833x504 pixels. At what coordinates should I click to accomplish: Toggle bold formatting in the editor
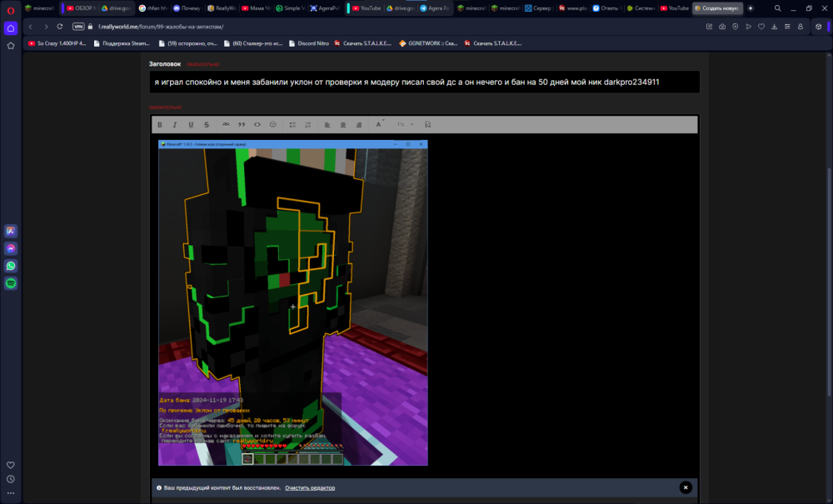(159, 125)
